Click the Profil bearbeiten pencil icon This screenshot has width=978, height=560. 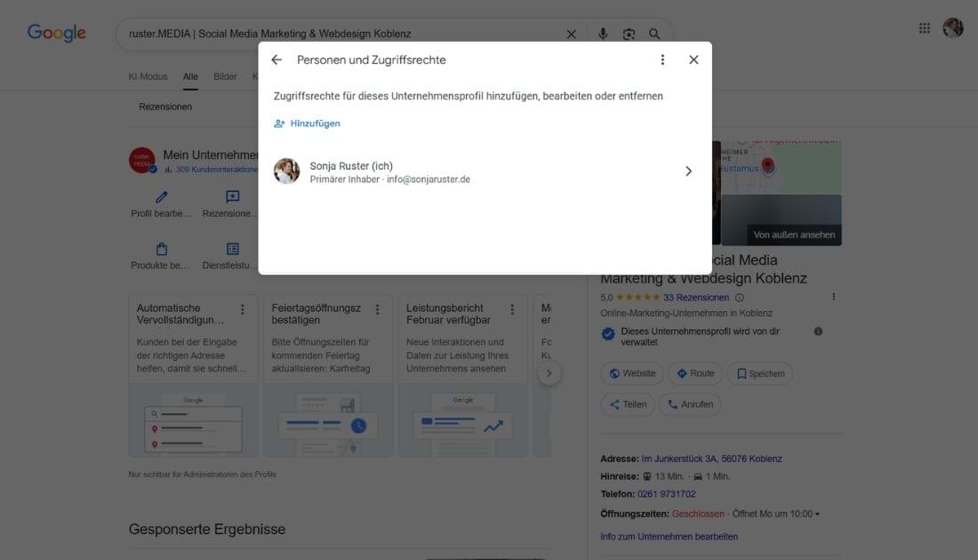point(162,197)
